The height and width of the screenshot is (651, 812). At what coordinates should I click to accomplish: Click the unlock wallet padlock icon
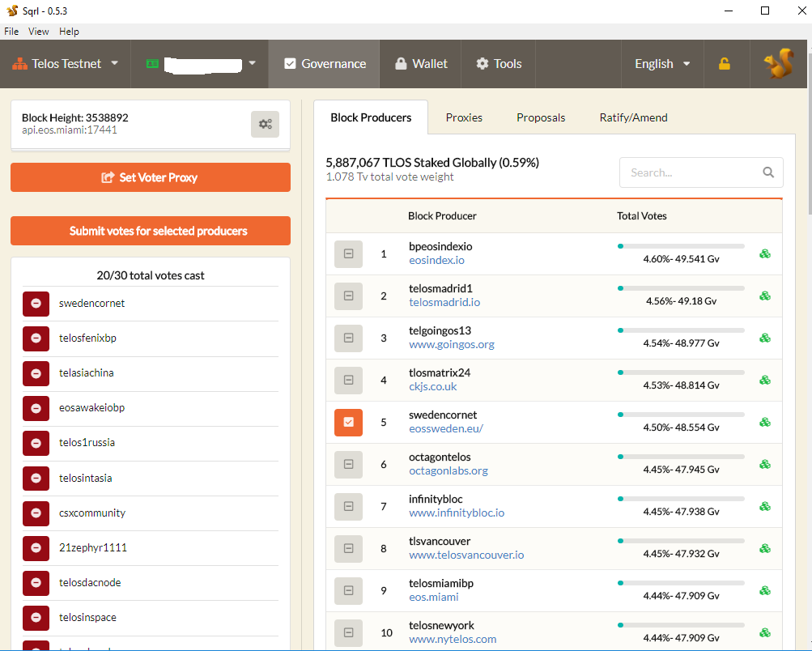(x=724, y=64)
